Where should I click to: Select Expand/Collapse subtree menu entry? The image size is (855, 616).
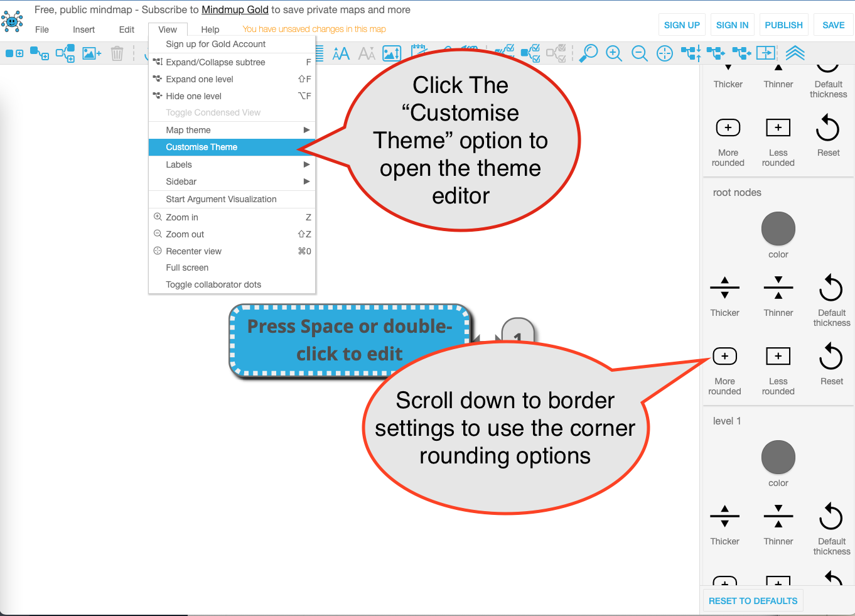coord(232,62)
